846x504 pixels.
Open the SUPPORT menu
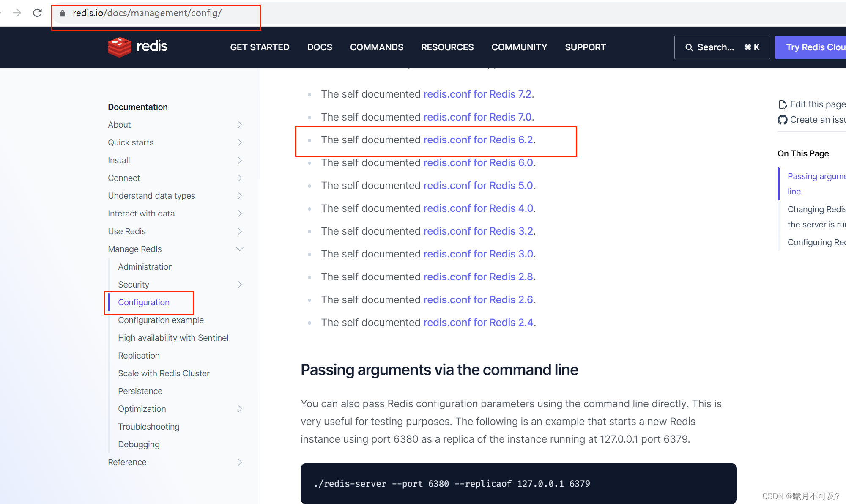point(586,47)
